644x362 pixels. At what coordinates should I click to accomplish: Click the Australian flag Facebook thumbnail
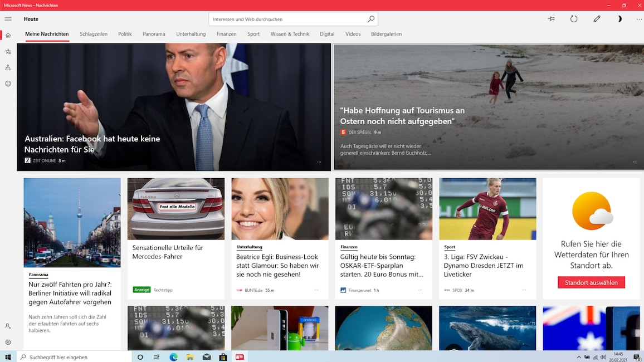point(591,328)
